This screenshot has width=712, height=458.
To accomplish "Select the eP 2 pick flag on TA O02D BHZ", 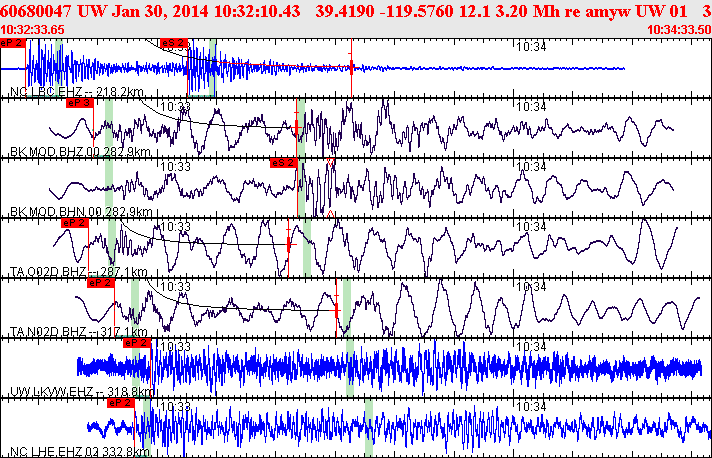I will [x=75, y=223].
